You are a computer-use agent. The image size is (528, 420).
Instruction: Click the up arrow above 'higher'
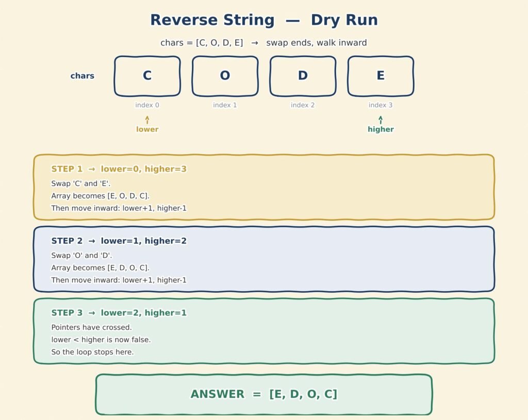pos(381,120)
